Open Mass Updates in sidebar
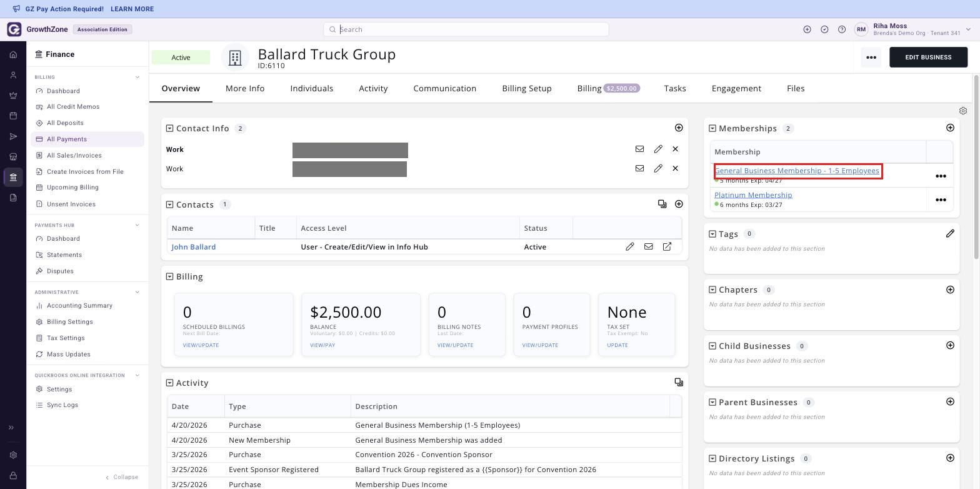 [68, 354]
